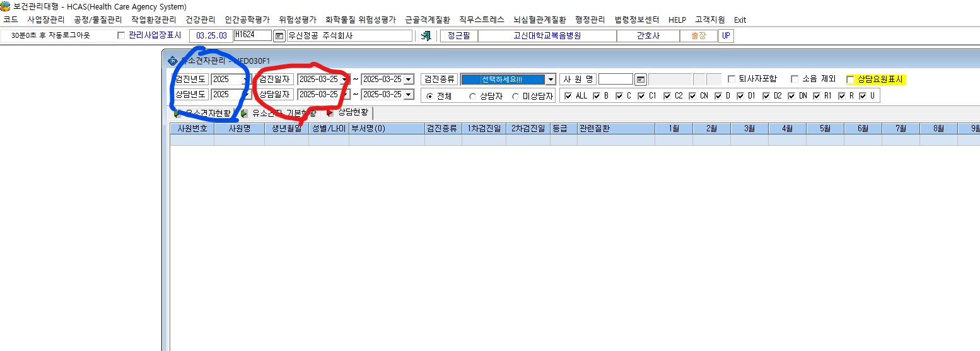Click the 유소견자관리 window title icon

173,61
